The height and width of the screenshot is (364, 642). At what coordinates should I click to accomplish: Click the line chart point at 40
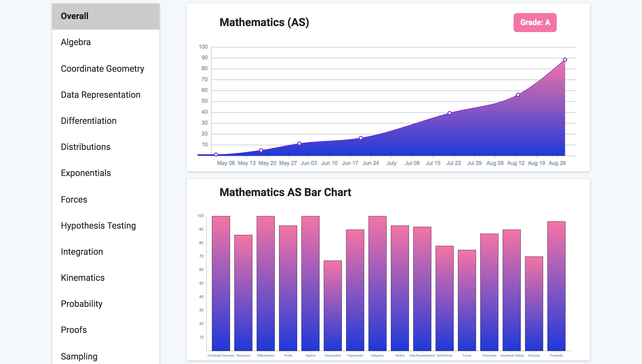pyautogui.click(x=449, y=113)
